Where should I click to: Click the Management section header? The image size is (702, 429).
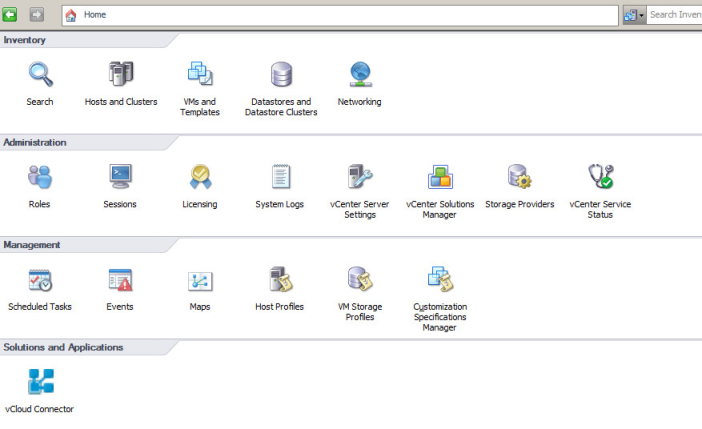pyautogui.click(x=32, y=245)
